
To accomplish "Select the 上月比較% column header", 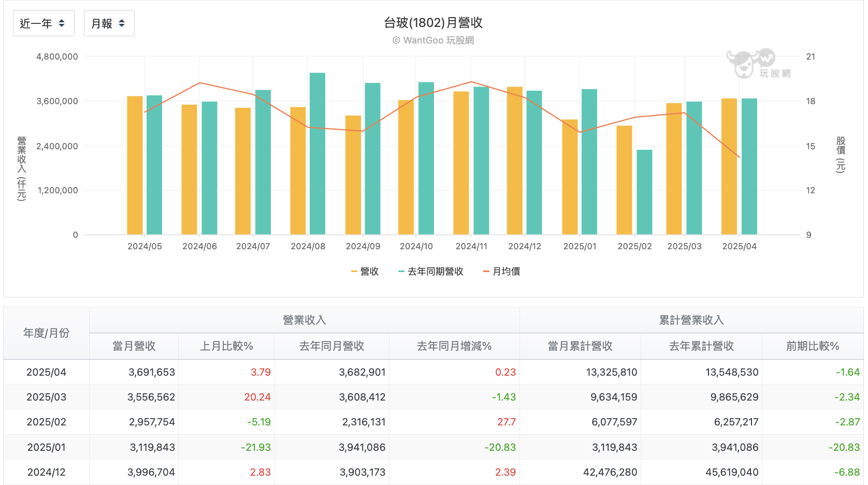I will tap(226, 346).
